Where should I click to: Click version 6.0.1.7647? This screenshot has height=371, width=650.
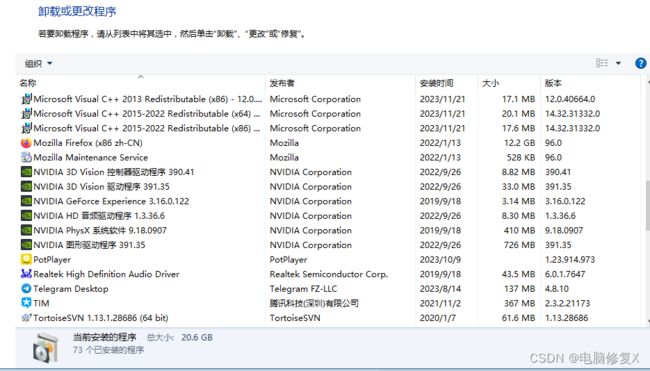tap(565, 274)
